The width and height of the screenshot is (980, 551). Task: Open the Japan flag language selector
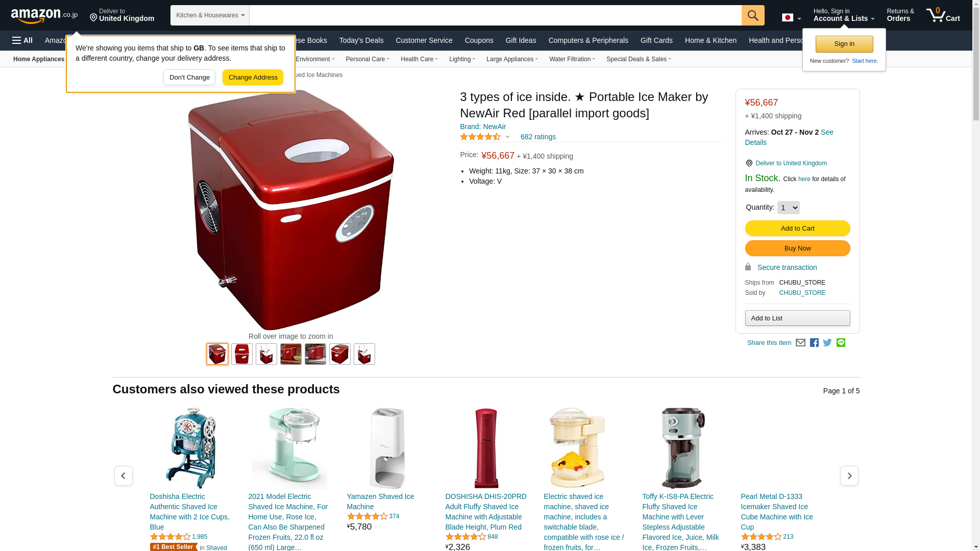pyautogui.click(x=791, y=18)
